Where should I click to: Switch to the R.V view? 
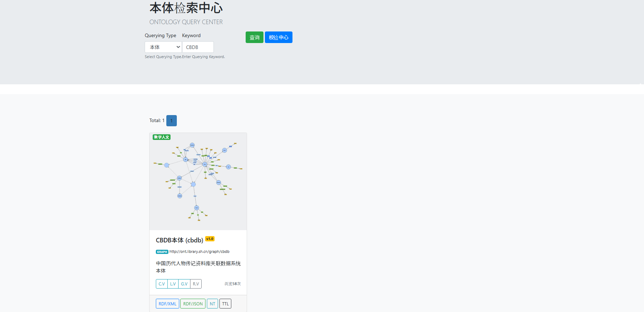point(196,284)
